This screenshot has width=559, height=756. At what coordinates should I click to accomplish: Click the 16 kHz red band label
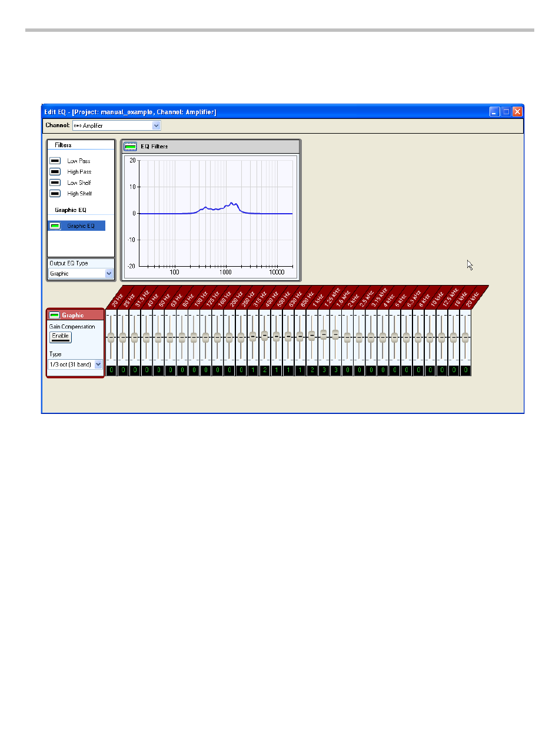[x=460, y=298]
